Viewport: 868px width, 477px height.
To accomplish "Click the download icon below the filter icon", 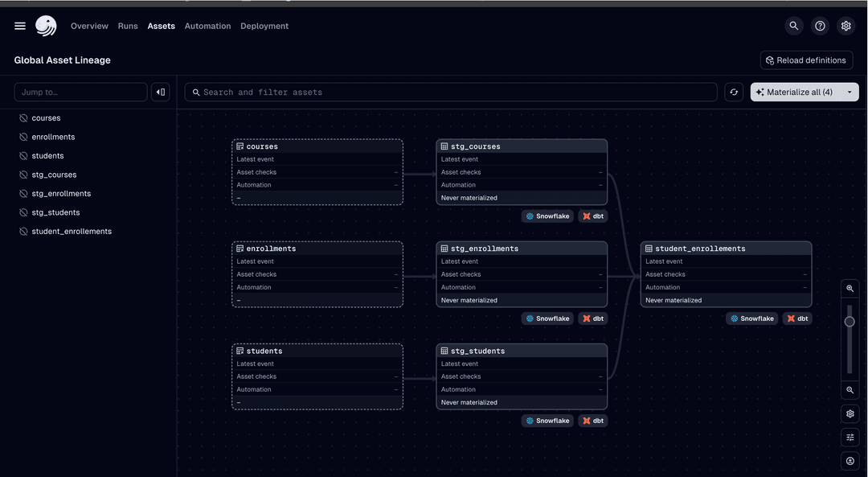I will coord(850,460).
